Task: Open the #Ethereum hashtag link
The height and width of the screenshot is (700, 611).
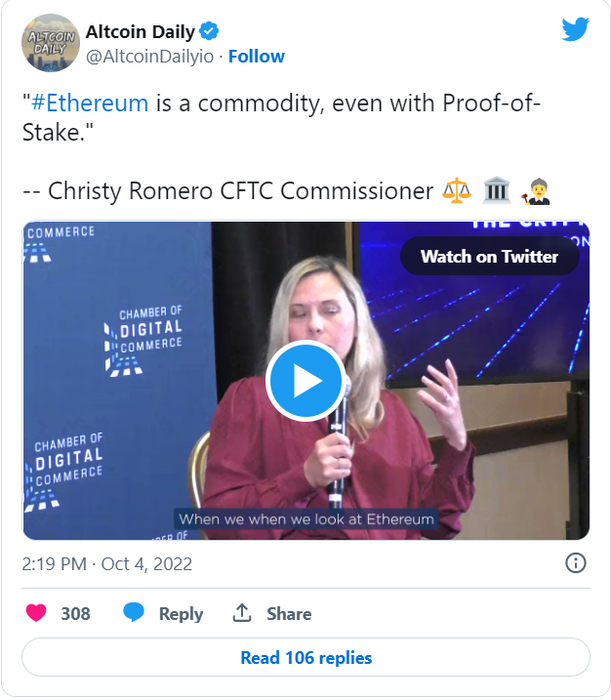Action: click(90, 103)
